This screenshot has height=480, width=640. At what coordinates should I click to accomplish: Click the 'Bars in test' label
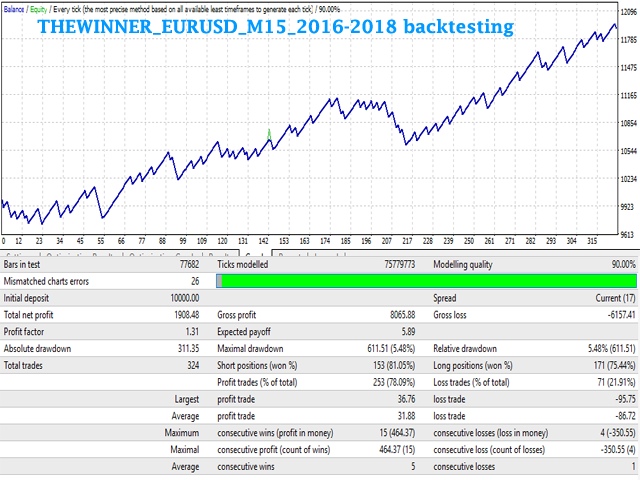[x=22, y=264]
